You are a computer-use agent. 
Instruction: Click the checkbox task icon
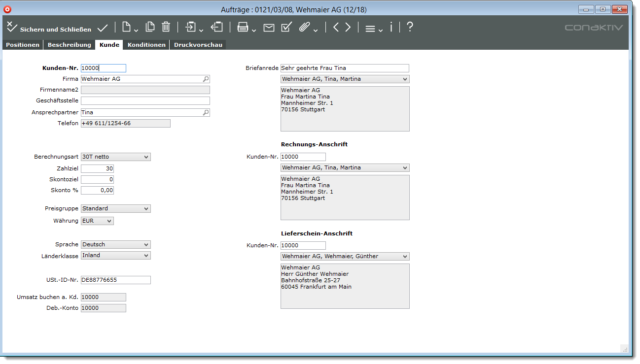(x=286, y=28)
